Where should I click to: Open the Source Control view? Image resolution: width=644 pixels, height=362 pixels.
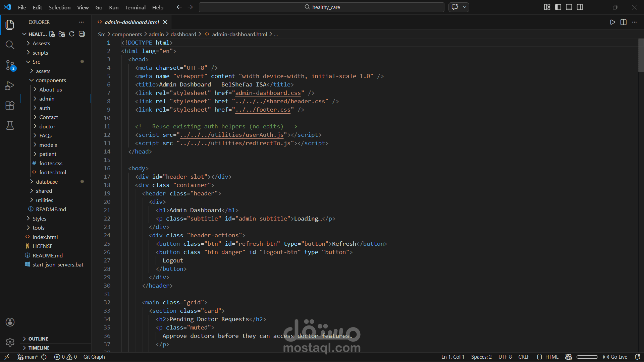[x=10, y=65]
